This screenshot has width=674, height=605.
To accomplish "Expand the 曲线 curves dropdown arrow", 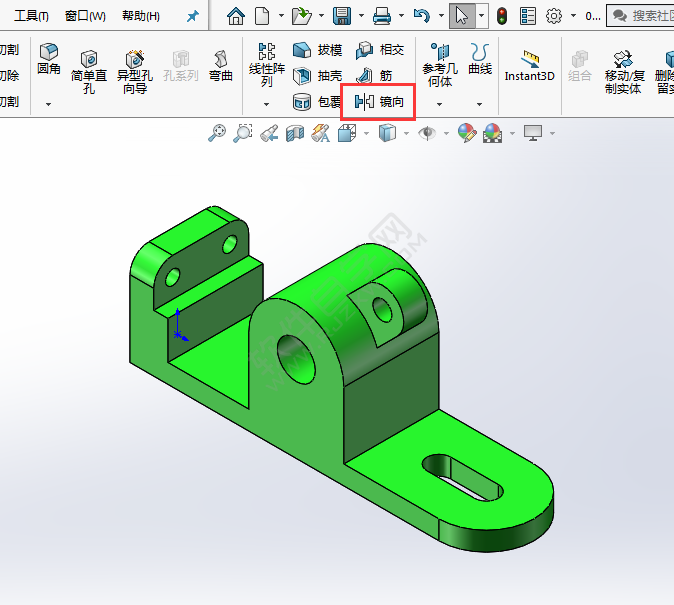I will [480, 104].
